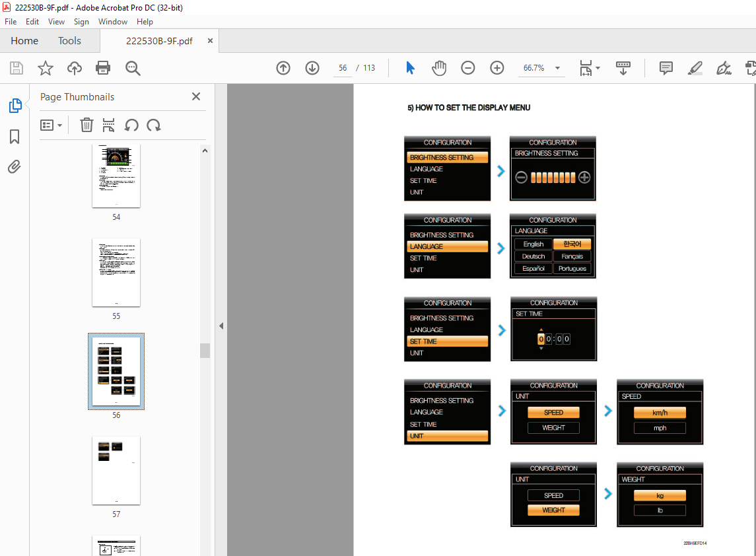
Task: Collapse the navigation pane arrow
Action: 221,326
